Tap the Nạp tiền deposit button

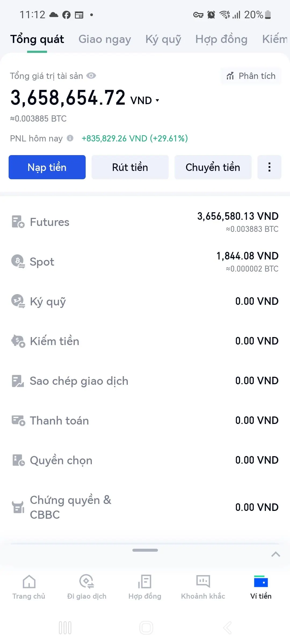pos(47,167)
